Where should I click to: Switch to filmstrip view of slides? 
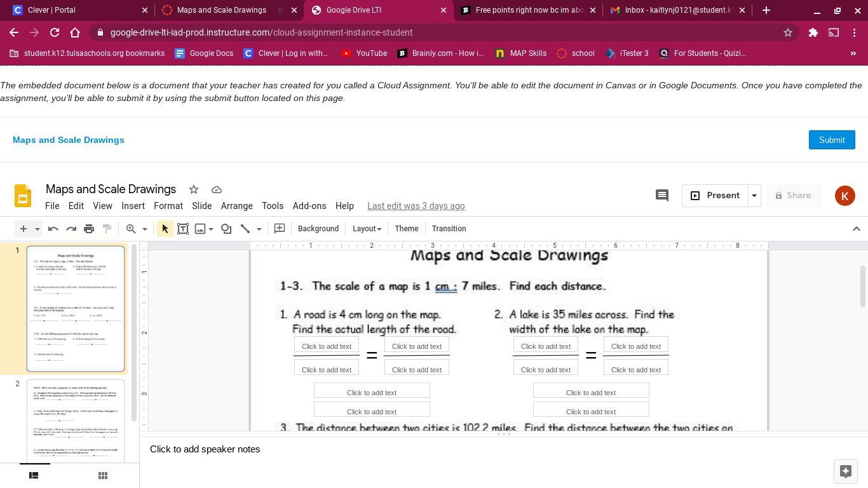tap(34, 475)
